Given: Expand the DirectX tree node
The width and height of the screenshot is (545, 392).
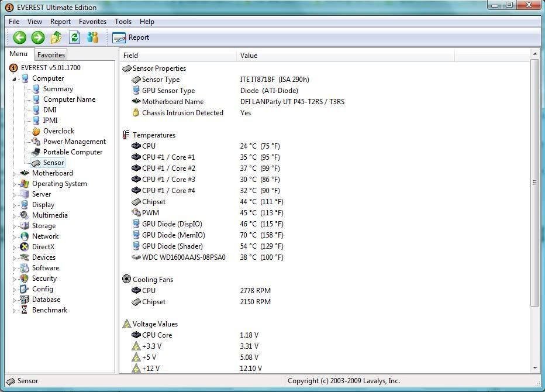Looking at the screenshot, I should click(x=14, y=247).
